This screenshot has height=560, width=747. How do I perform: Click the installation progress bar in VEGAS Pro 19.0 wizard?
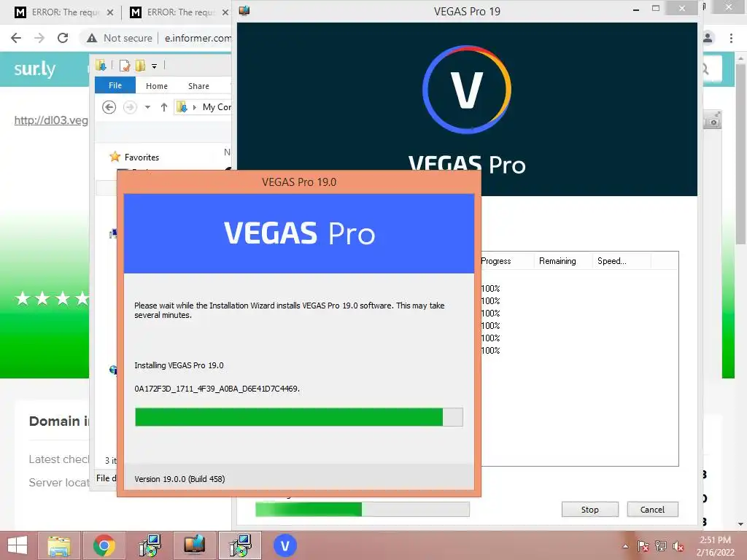tap(298, 417)
